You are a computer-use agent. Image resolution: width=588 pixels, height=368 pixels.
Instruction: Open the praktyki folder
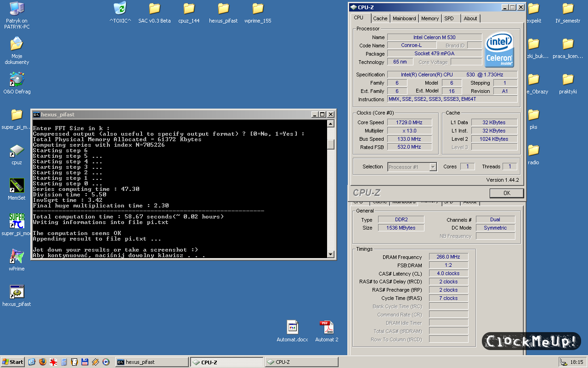(568, 83)
